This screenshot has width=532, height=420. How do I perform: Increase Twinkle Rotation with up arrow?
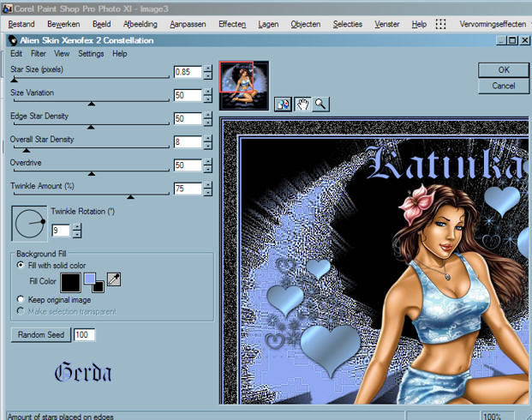click(x=77, y=227)
